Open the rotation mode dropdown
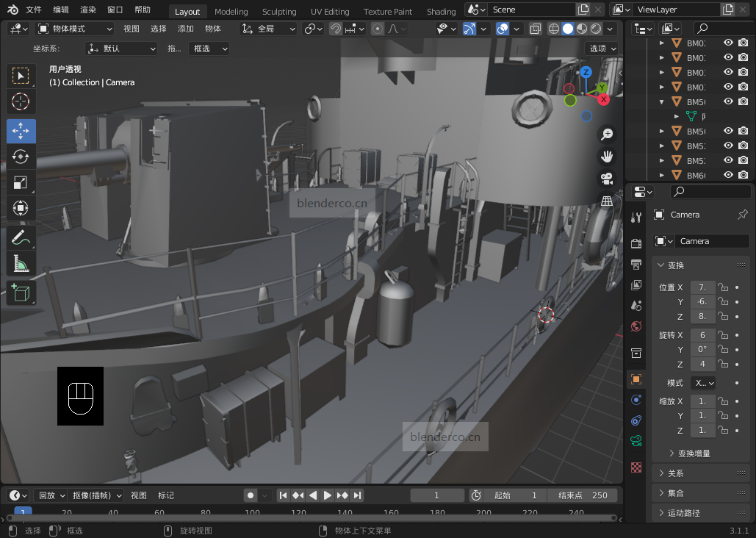 (x=703, y=383)
